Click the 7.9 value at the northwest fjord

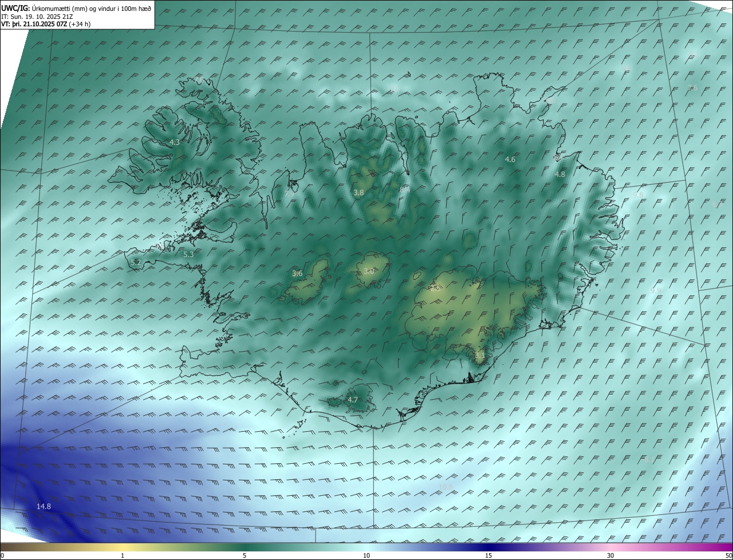pyautogui.click(x=289, y=194)
